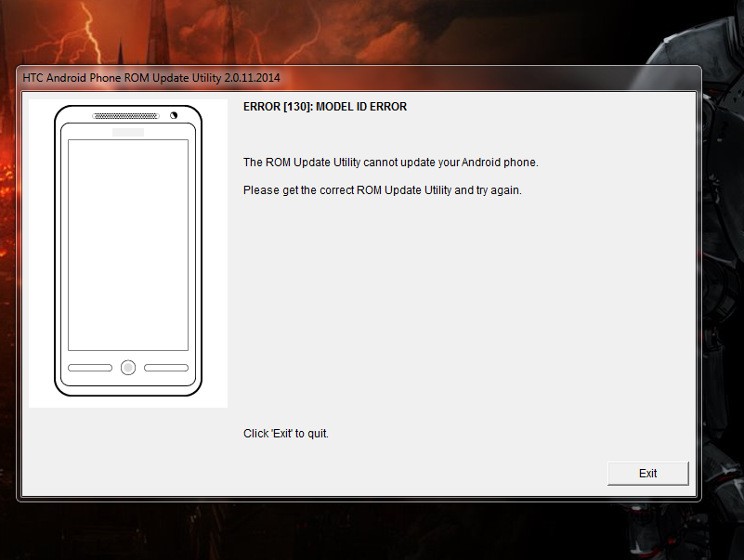This screenshot has width=744, height=560.
Task: Click the "Click 'Exit' to quit." instruction text
Action: pos(286,434)
